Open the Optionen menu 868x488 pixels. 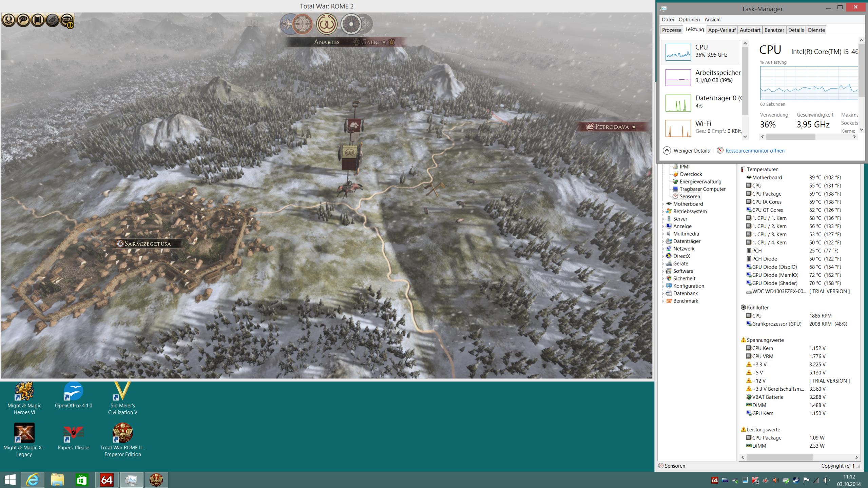[x=689, y=19]
